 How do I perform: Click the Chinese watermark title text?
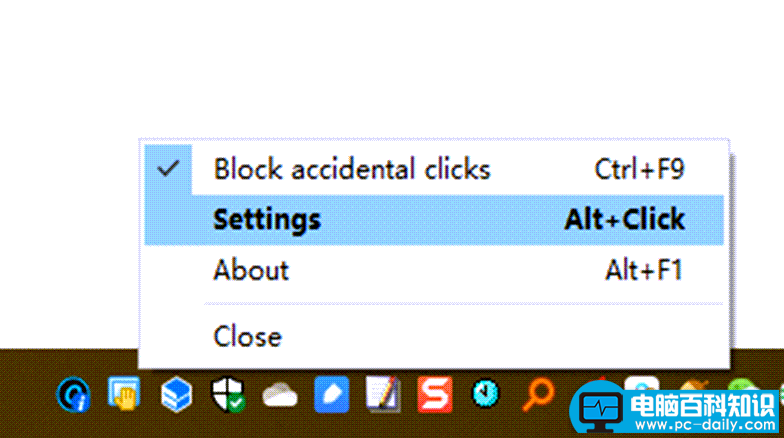702,406
